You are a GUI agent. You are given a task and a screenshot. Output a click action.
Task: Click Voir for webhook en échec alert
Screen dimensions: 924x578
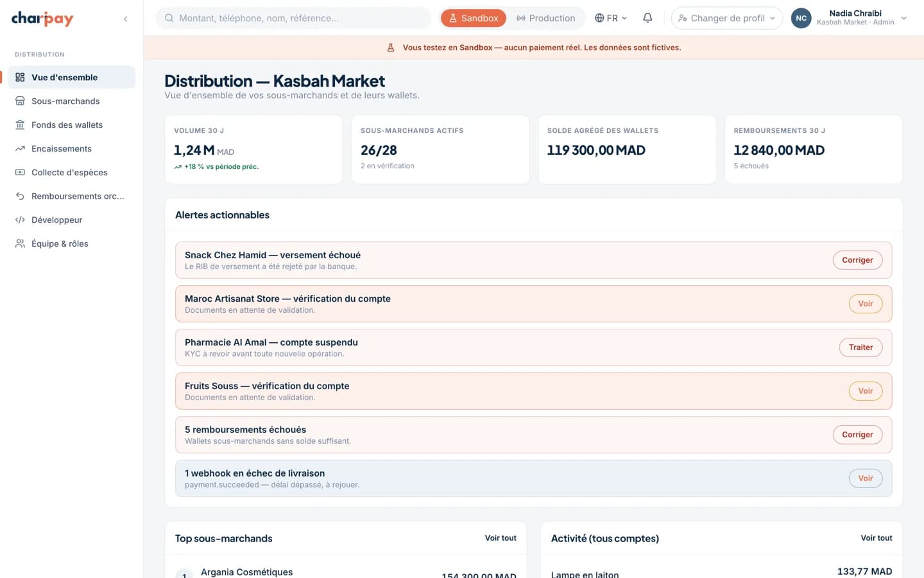coord(866,478)
